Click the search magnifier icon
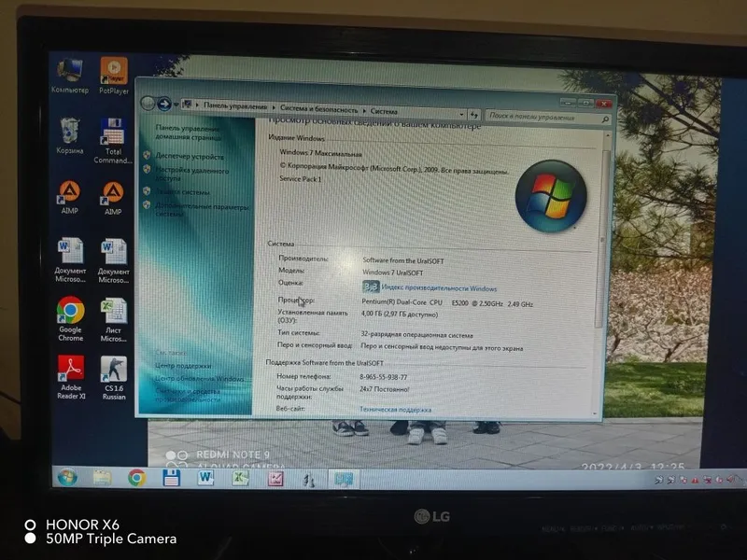Image resolution: width=747 pixels, height=560 pixels. point(605,119)
